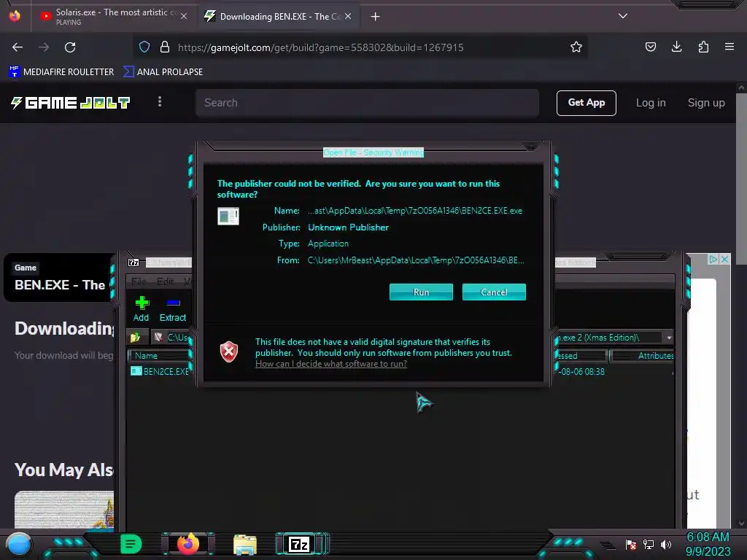Image resolution: width=747 pixels, height=560 pixels.
Task: Click the site security padlock icon
Action: pyautogui.click(x=165, y=47)
